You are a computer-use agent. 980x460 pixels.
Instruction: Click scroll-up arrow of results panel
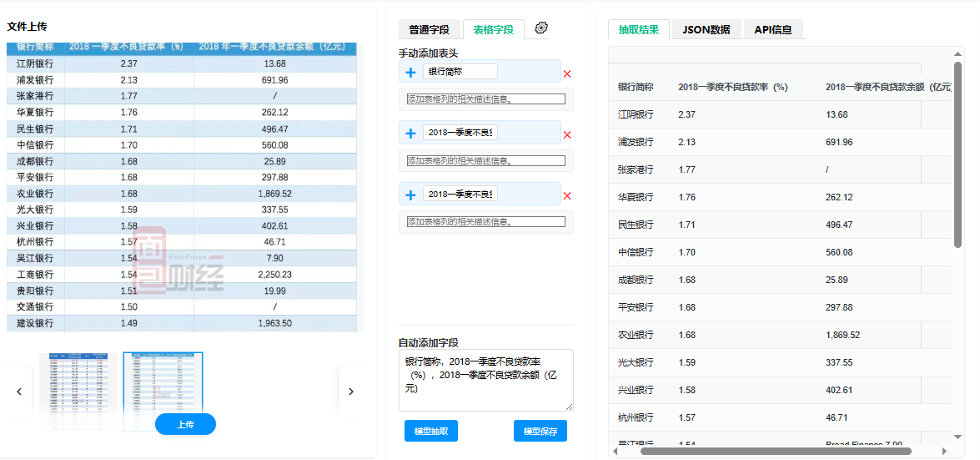(958, 54)
